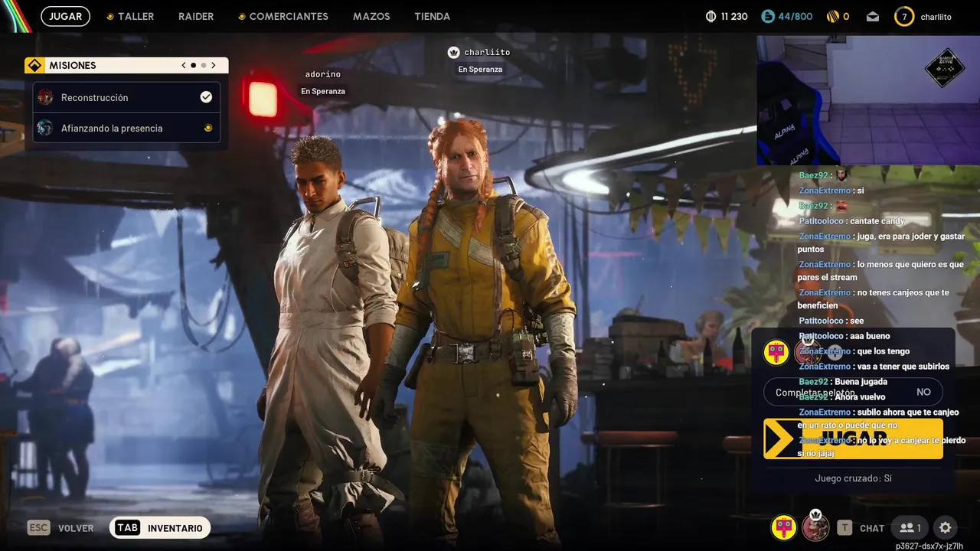Toggle the Completar pelotón NO switch

click(853, 392)
